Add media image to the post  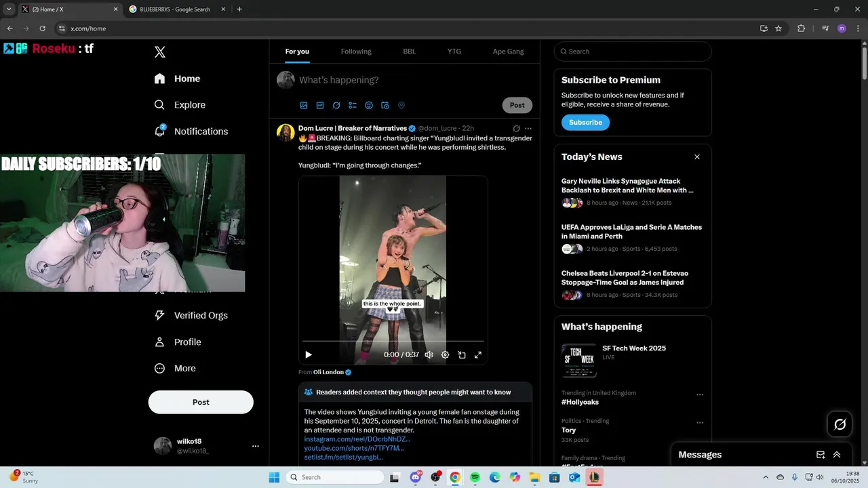[304, 105]
